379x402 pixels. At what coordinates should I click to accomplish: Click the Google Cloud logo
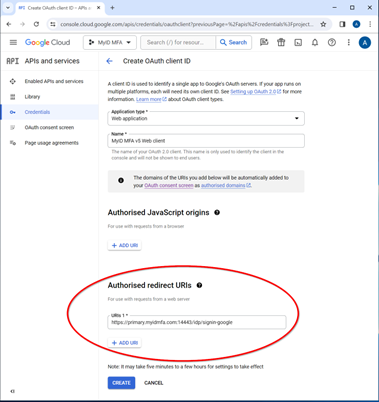coord(47,42)
